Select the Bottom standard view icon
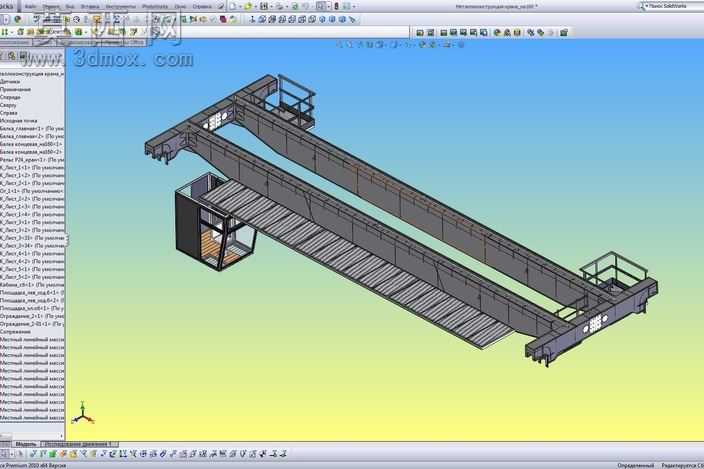 312,19
